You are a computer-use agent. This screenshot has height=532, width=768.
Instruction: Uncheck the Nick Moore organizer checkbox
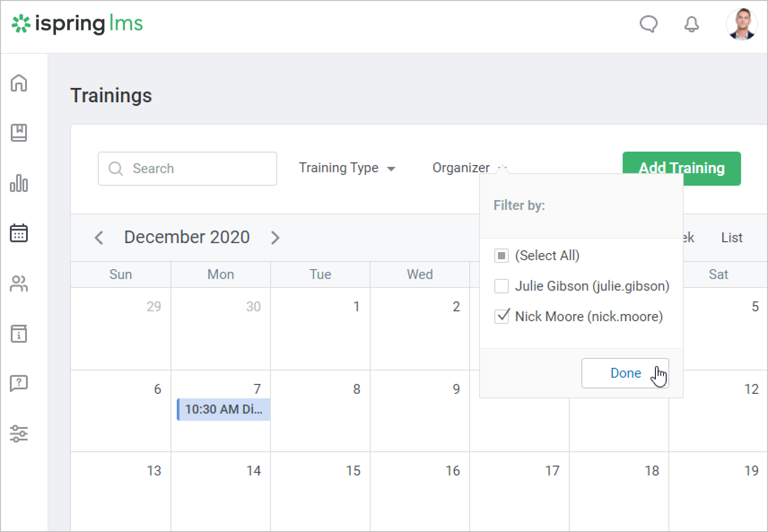coord(501,317)
